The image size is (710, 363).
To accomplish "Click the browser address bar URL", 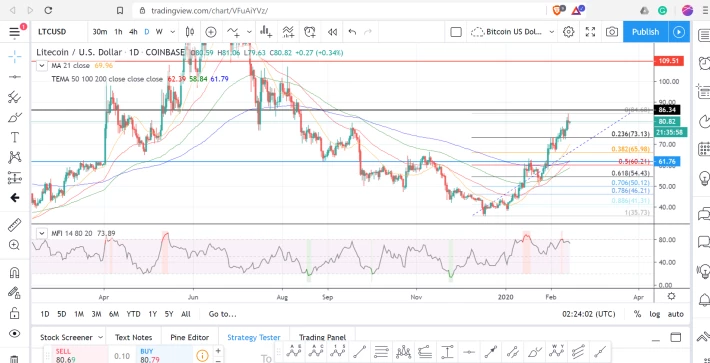I will [209, 10].
